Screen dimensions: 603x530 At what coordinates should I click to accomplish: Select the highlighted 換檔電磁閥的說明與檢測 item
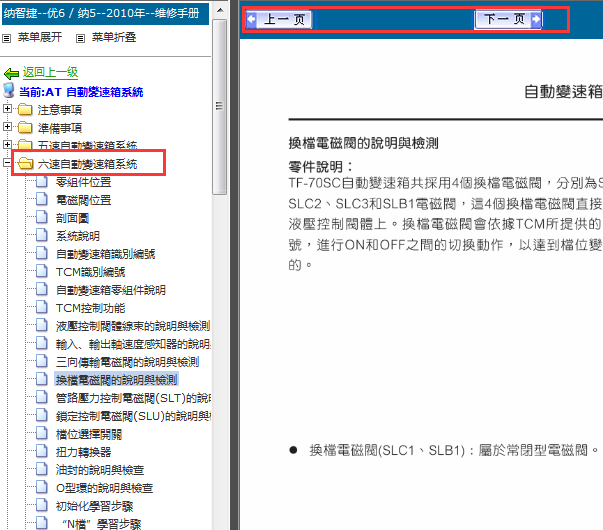click(117, 380)
